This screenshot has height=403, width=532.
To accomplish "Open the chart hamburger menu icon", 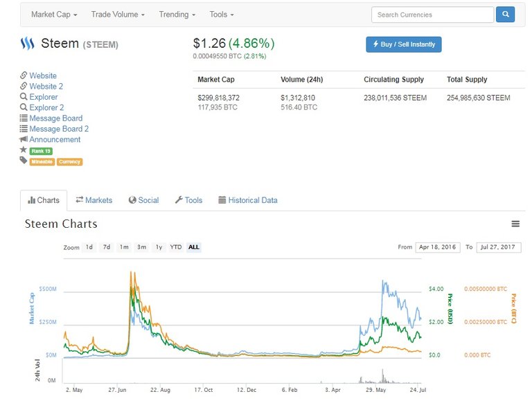I will [515, 224].
